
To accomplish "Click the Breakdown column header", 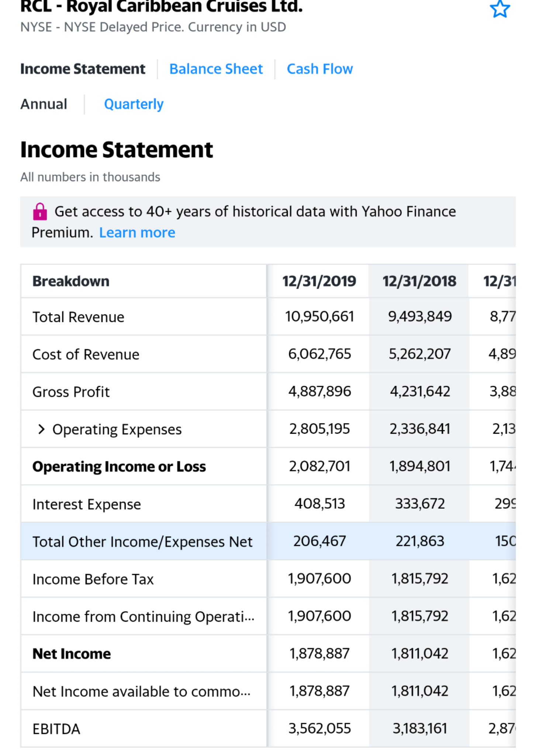I will 71,281.
